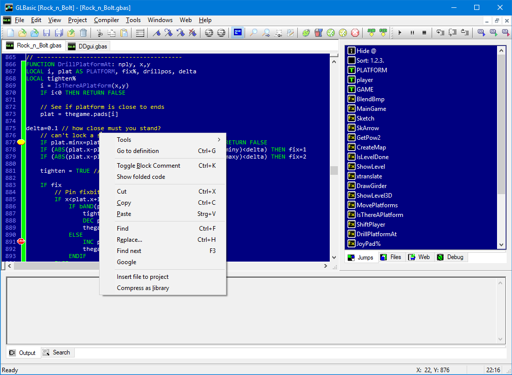
Task: Open the Debug panel tab
Action: point(451,257)
